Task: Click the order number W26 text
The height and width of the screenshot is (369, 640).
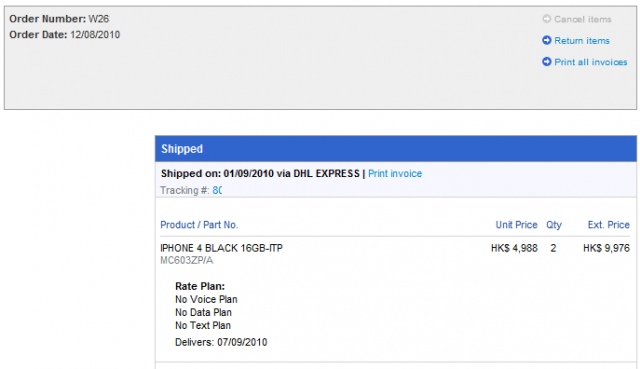Action: point(99,19)
